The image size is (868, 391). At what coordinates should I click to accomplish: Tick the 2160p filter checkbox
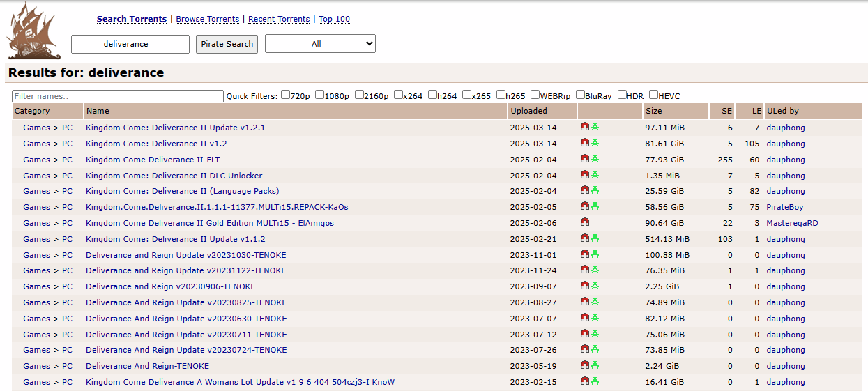(x=359, y=95)
